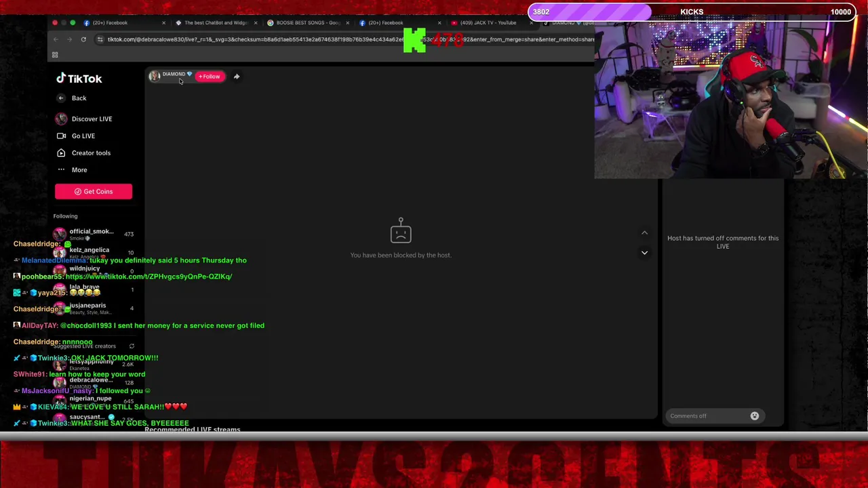Click the Go LIVE camera icon
This screenshot has height=488, width=868.
[61, 136]
